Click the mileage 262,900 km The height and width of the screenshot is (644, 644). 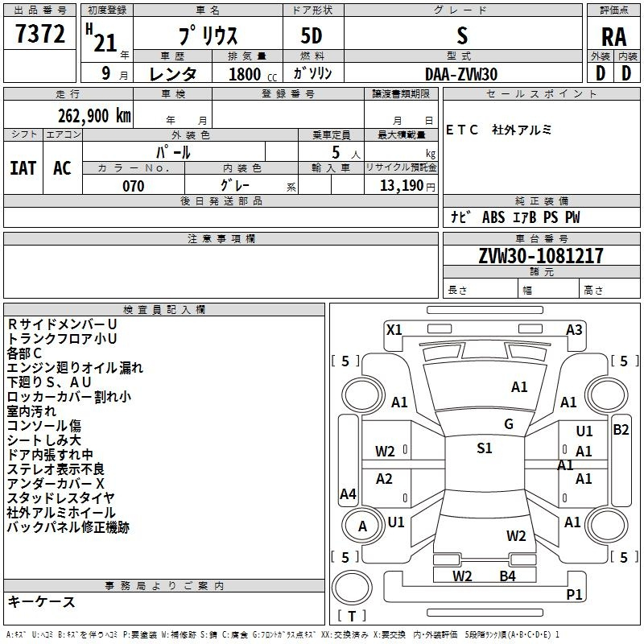click(x=94, y=116)
